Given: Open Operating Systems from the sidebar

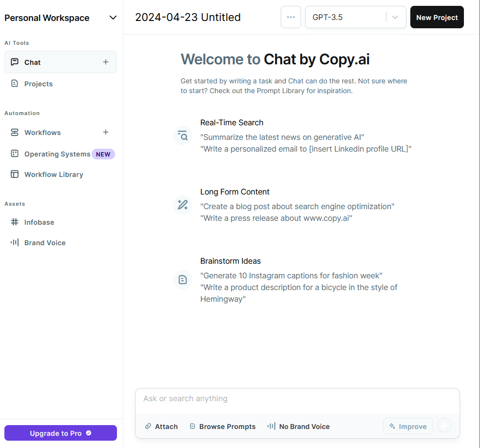Looking at the screenshot, I should point(57,154).
